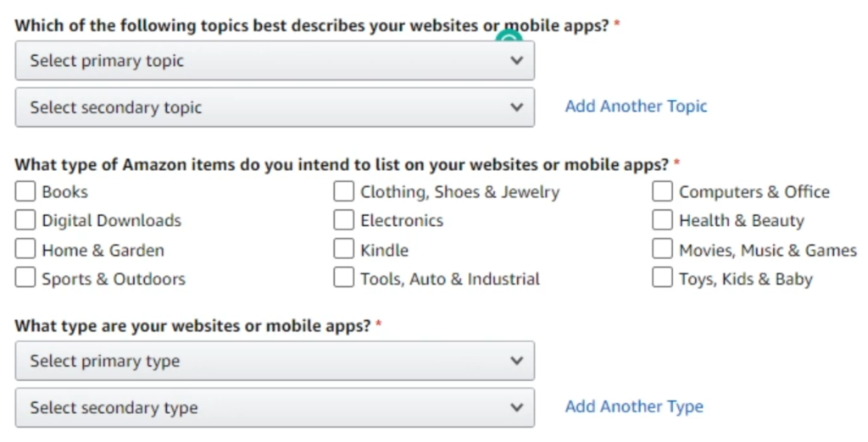Open the Select secondary topic dropdown
The image size is (868, 442).
point(274,108)
